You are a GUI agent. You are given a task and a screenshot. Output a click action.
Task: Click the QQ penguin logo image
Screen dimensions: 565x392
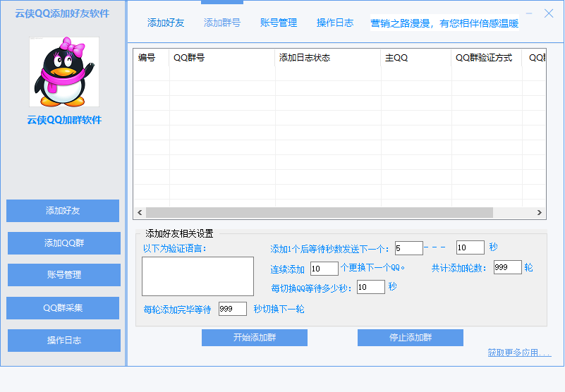64,72
